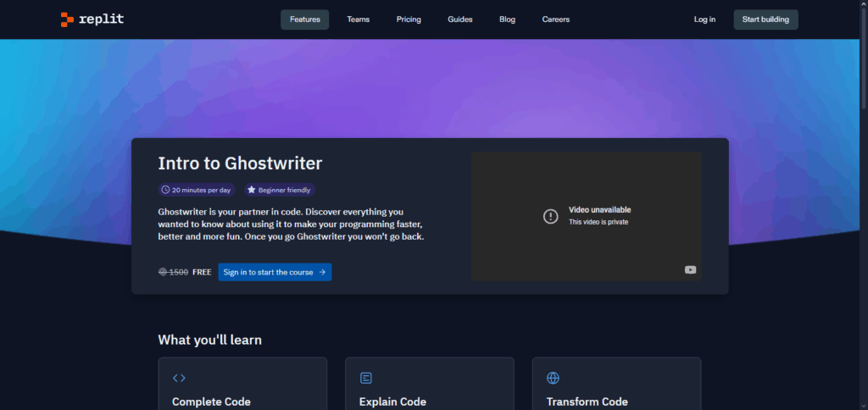Open the Teams nav item
868x410 pixels.
[x=359, y=19]
